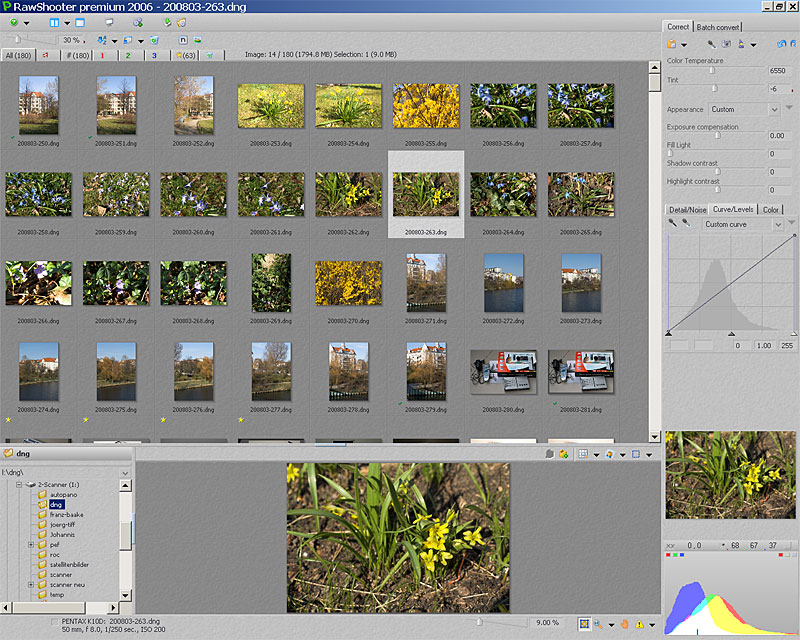Click the sort order icon in thumbnail toolbar
800x640 pixels.
click(x=102, y=40)
